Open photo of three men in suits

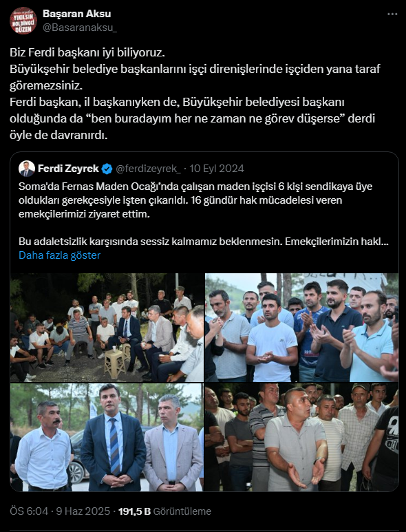107,437
